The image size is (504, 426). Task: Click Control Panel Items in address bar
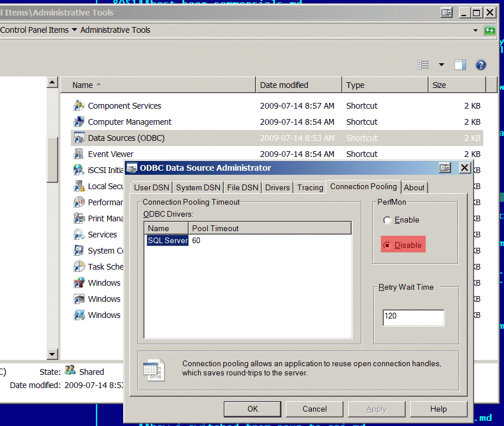tap(35, 30)
